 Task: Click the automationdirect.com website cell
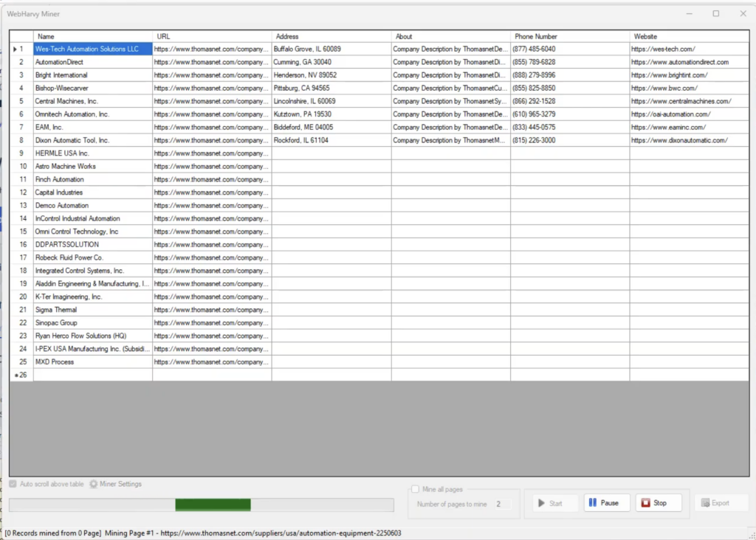point(688,63)
